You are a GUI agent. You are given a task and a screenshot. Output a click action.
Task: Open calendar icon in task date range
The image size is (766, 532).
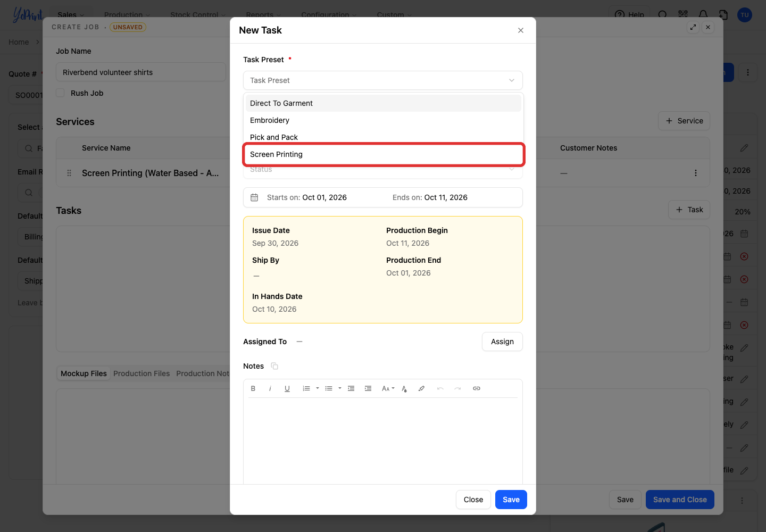click(x=254, y=197)
